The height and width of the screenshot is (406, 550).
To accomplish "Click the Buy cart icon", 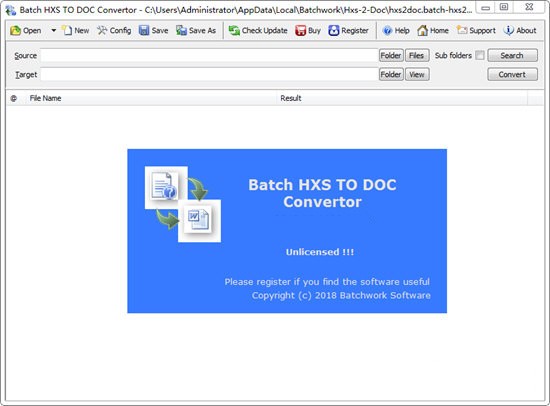I will (308, 31).
